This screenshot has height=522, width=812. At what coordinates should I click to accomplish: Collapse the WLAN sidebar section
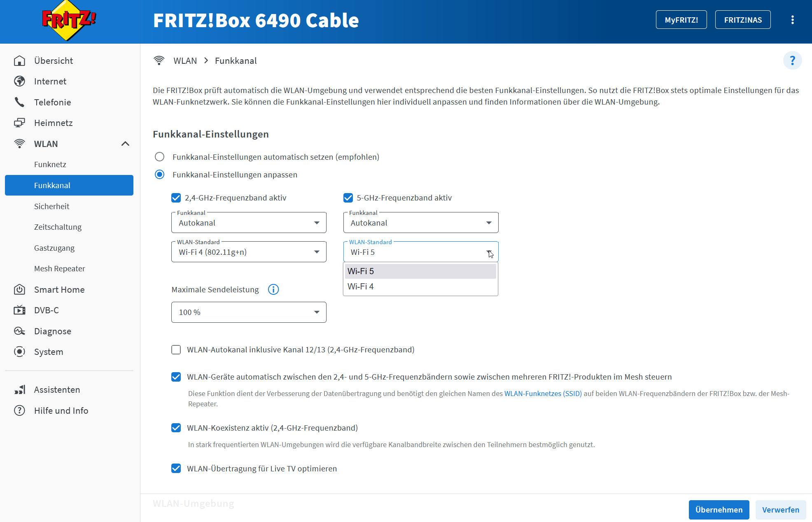point(125,144)
